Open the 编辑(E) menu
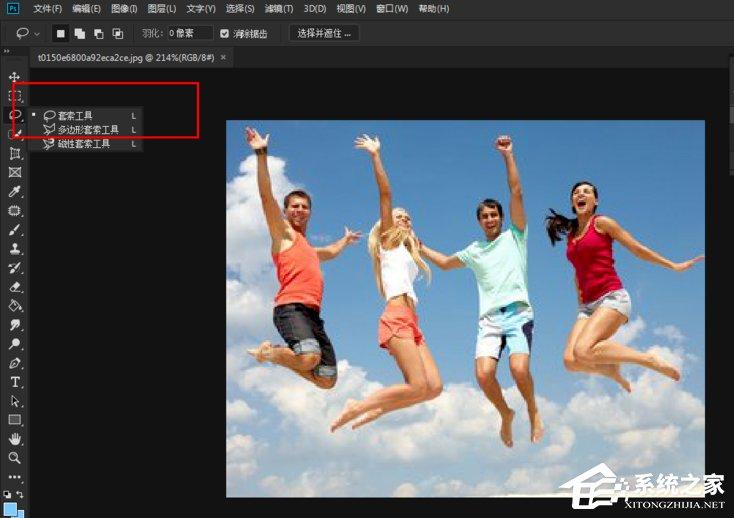The height and width of the screenshot is (518, 734). (x=87, y=8)
